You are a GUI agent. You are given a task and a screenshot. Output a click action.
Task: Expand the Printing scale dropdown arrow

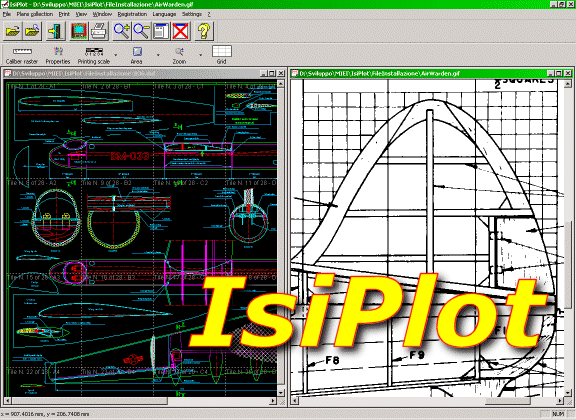(x=116, y=55)
